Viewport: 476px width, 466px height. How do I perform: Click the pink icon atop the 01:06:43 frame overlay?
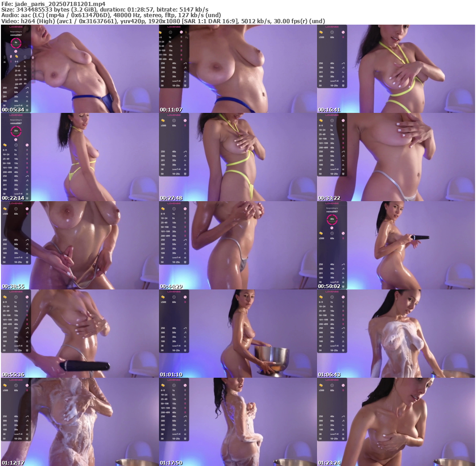(343, 297)
